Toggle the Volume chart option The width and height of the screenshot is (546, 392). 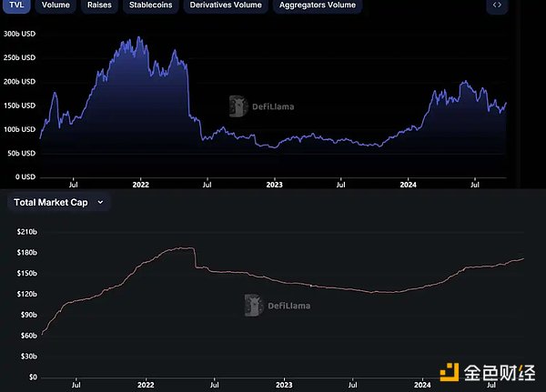tap(56, 5)
